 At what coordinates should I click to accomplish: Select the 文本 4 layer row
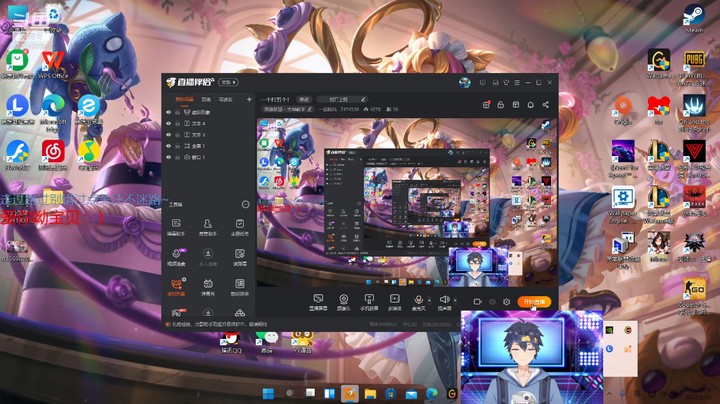(209, 123)
